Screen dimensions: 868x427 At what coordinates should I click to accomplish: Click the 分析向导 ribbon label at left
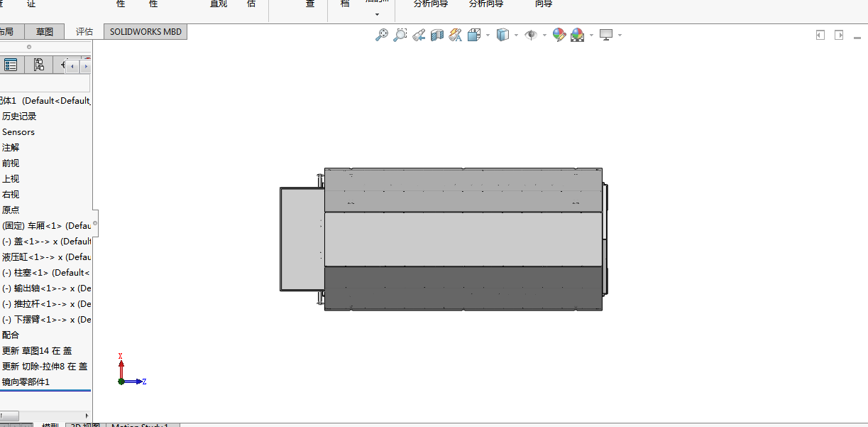(431, 4)
